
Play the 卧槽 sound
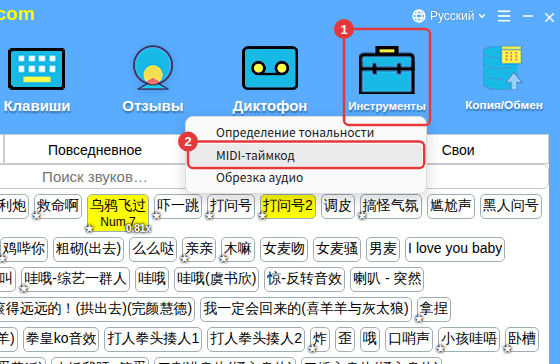point(522,339)
